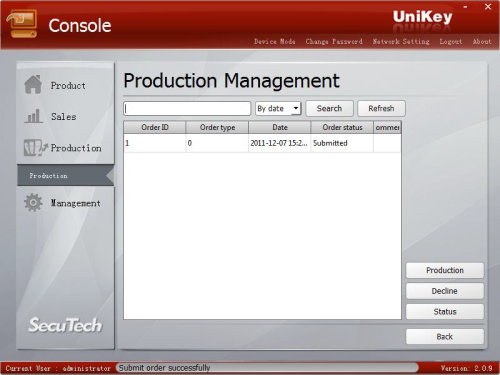Click the Production action button
Image resolution: width=500 pixels, height=375 pixels.
[x=445, y=270]
